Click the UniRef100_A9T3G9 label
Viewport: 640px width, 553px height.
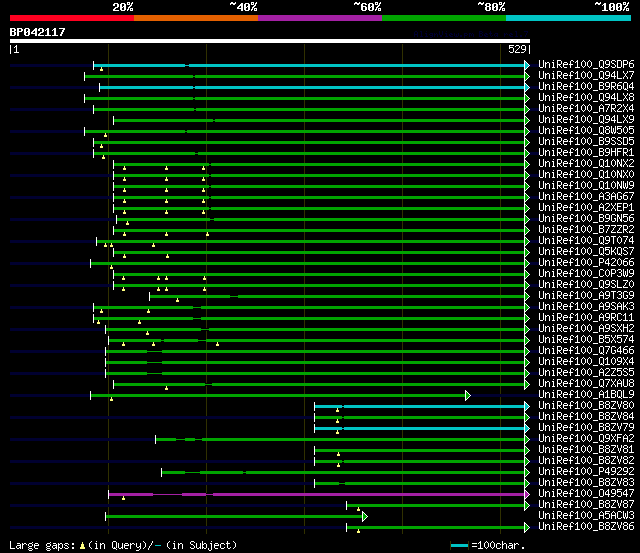coord(586,296)
